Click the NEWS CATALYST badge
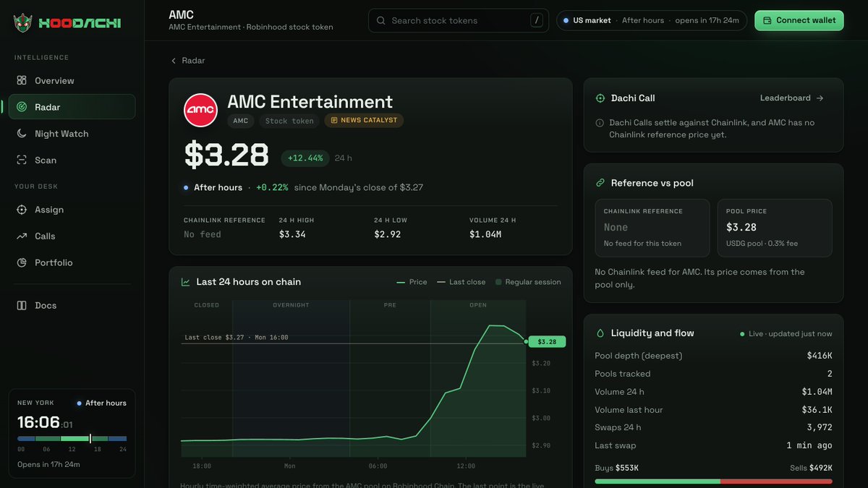 (364, 121)
